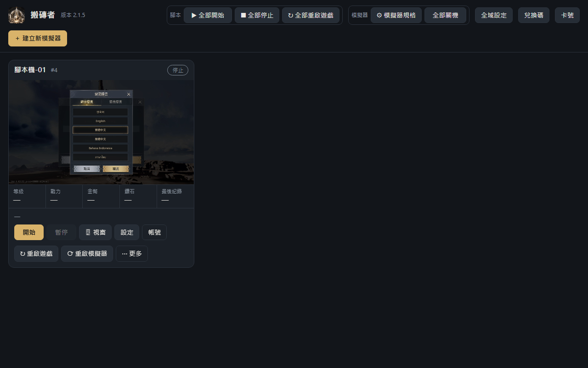Open the 帳號 account panel

[154, 232]
